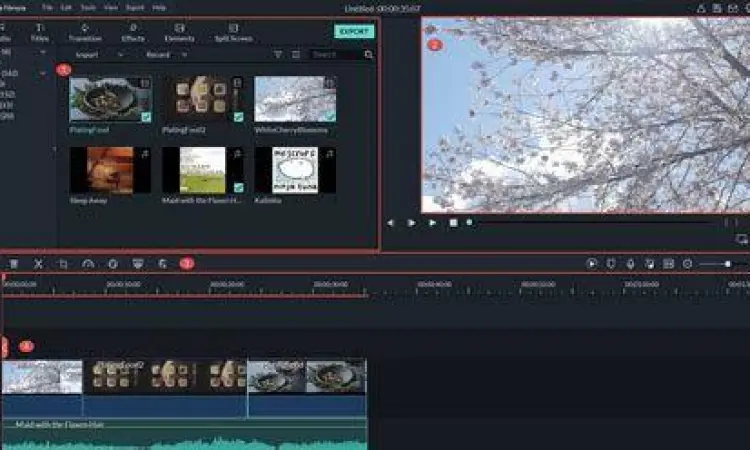Click the fullscreen display icon below preview
This screenshot has width=750, height=450.
click(x=741, y=238)
